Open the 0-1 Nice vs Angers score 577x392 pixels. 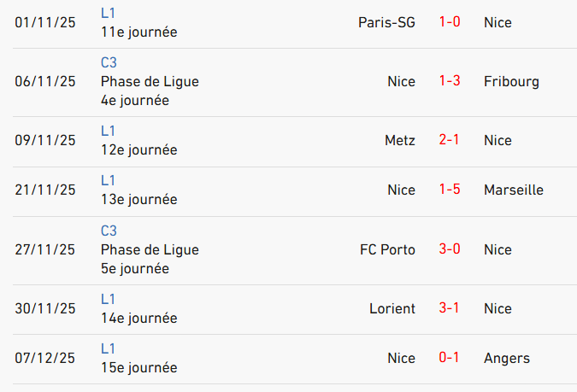pos(450,358)
